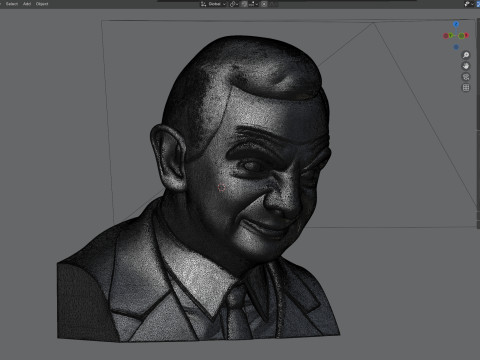Click the zoom magnifier viewport button
Viewport: 480px width, 360px height.
pos(466,55)
